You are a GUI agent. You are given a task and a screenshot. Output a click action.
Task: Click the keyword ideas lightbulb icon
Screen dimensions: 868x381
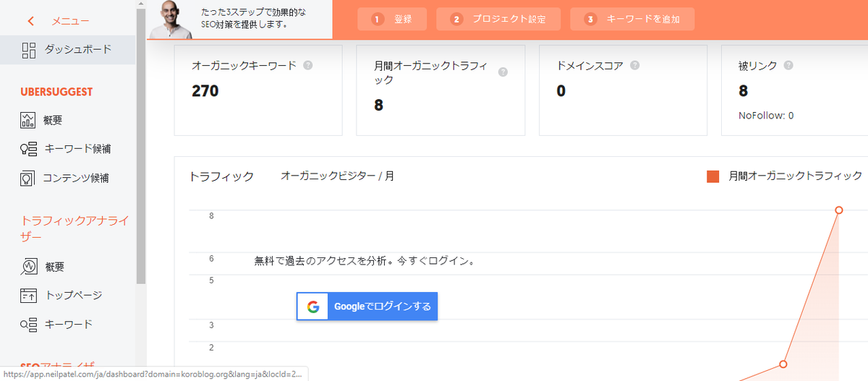(28, 149)
